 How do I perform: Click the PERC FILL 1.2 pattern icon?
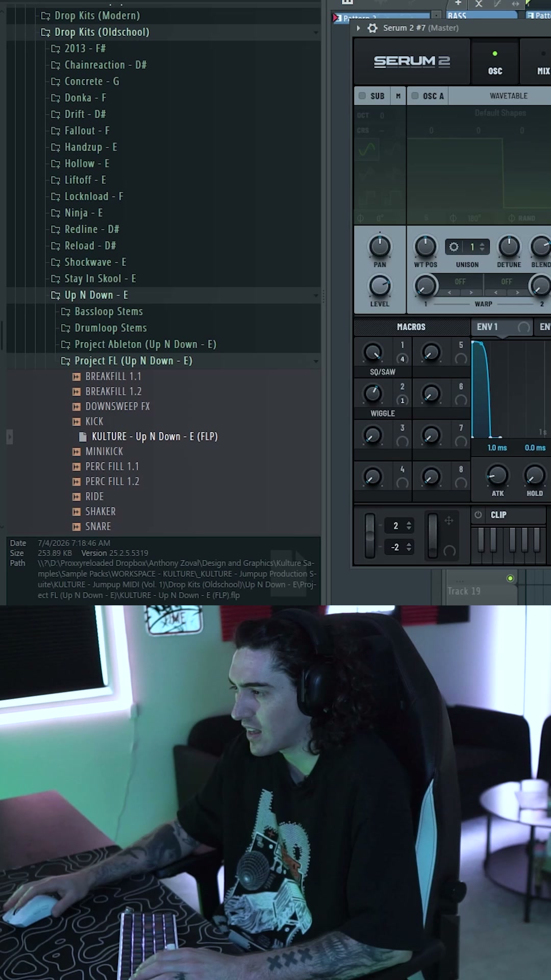coord(77,482)
